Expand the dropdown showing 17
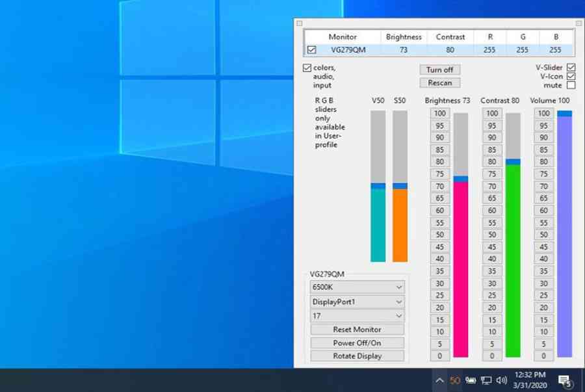This screenshot has height=392, width=585. tap(357, 316)
